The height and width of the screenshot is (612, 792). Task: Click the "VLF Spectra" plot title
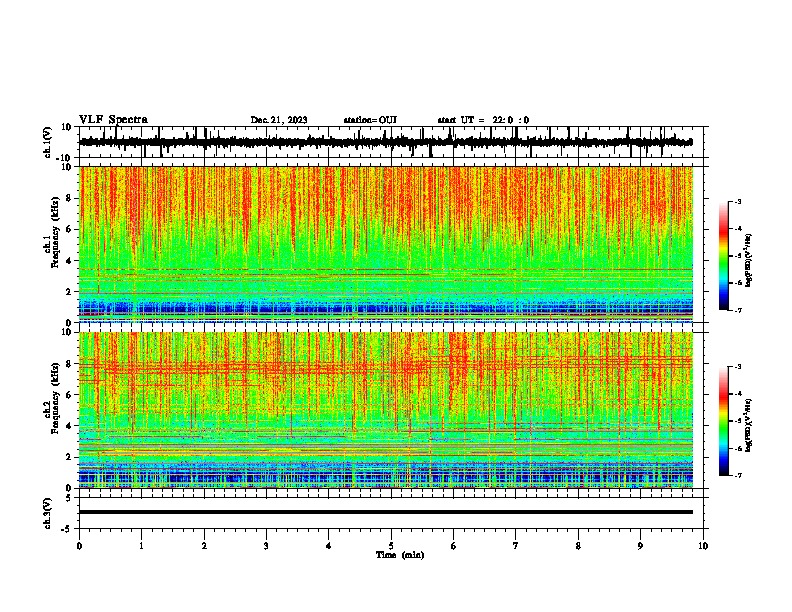[113, 120]
